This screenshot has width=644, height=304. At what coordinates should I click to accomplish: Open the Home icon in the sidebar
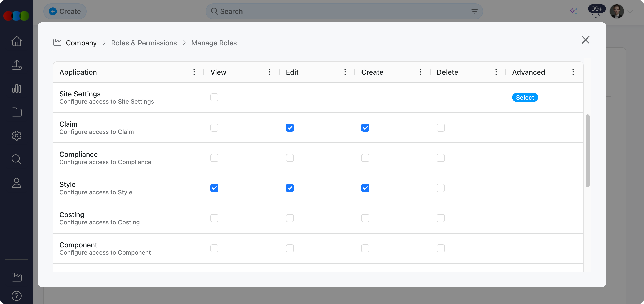tap(16, 41)
